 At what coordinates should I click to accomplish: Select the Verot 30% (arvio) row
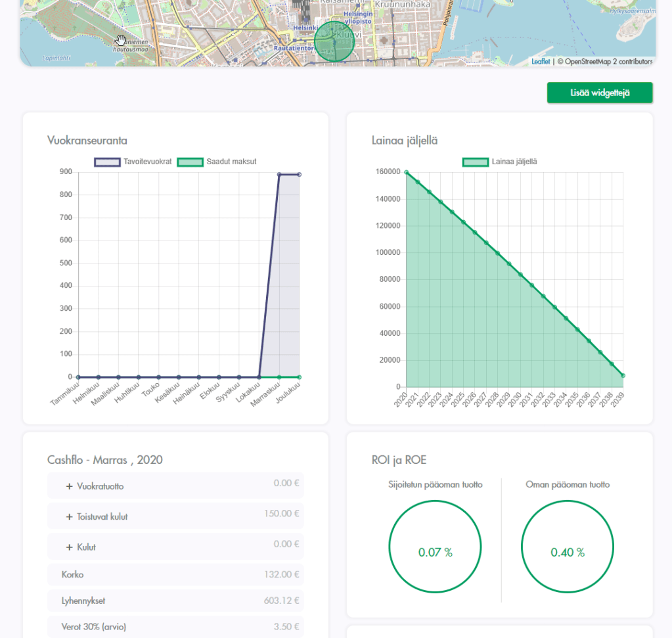click(175, 627)
